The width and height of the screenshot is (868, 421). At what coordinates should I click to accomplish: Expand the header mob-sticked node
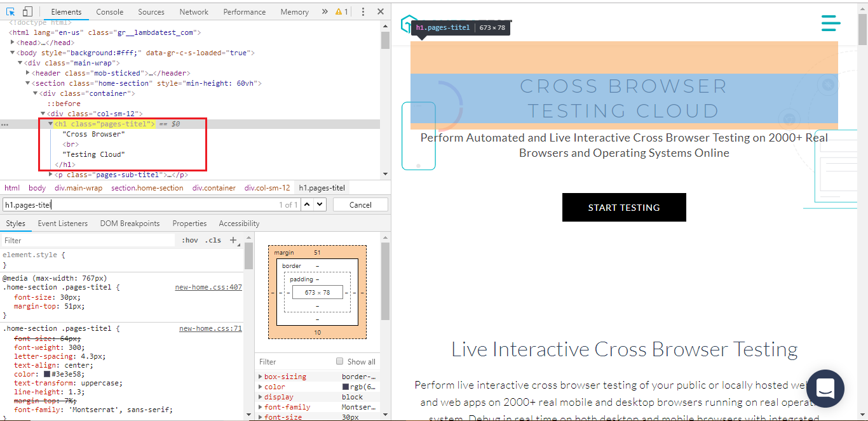point(27,73)
